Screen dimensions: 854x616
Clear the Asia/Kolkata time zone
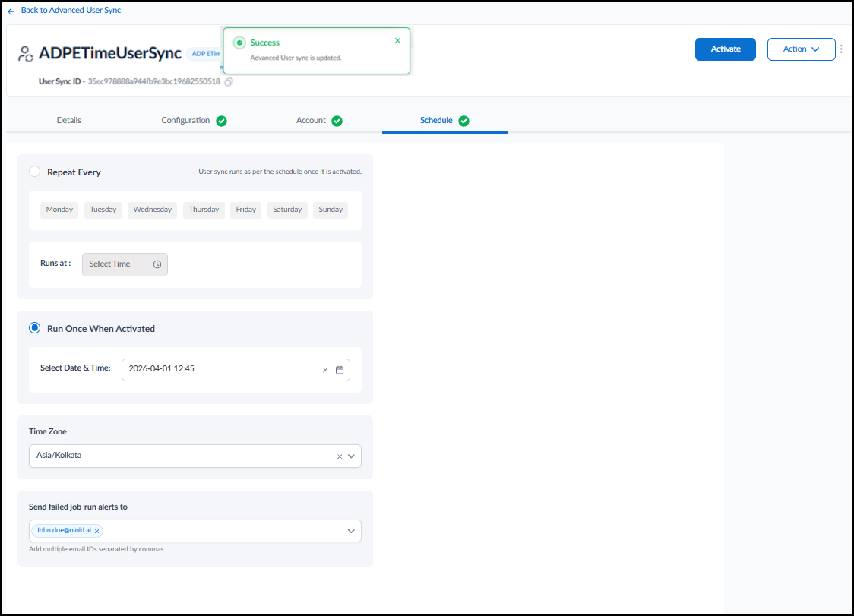coord(340,456)
